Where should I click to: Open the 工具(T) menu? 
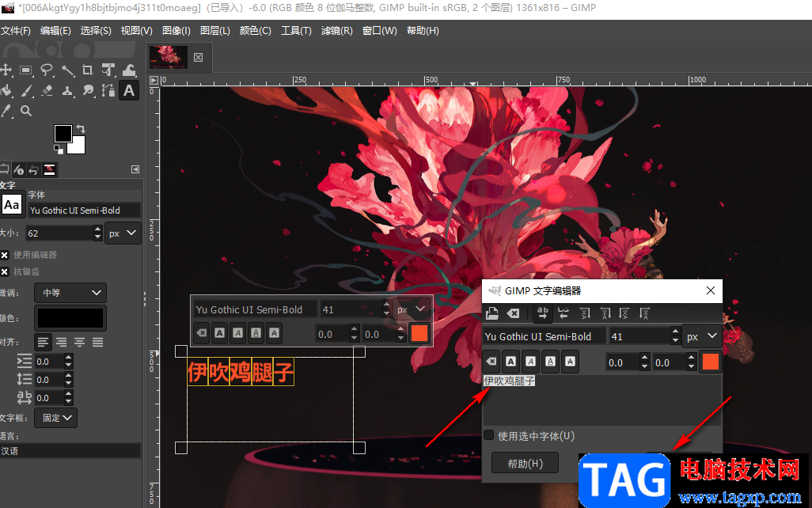296,31
